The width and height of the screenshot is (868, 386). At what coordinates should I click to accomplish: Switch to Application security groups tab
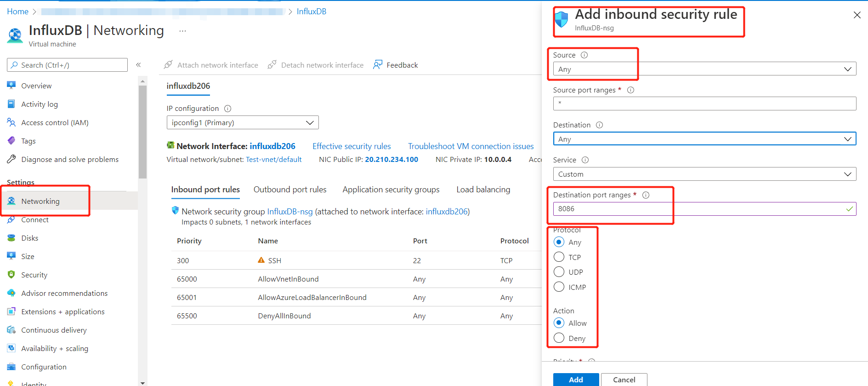coord(391,190)
